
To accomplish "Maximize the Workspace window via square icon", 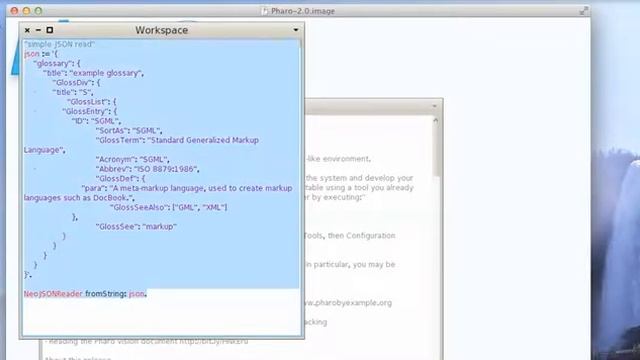I will coord(50,30).
